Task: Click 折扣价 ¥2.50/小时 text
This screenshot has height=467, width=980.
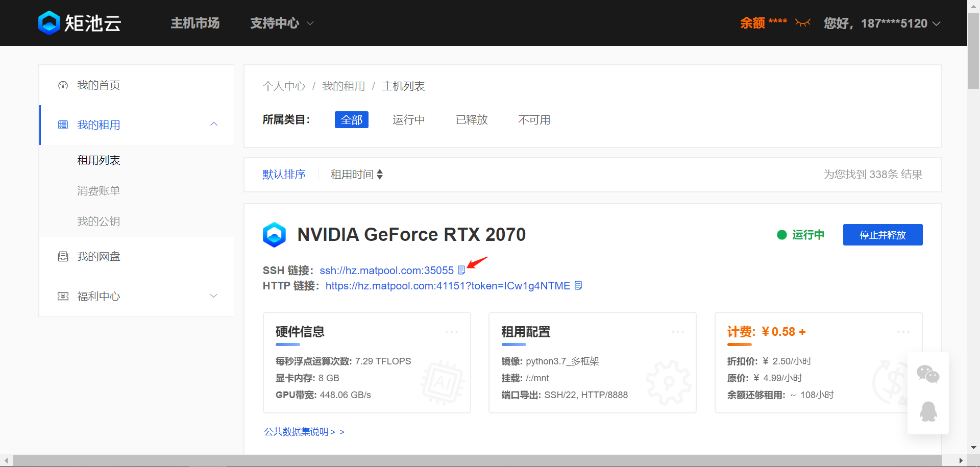Action: click(769, 361)
